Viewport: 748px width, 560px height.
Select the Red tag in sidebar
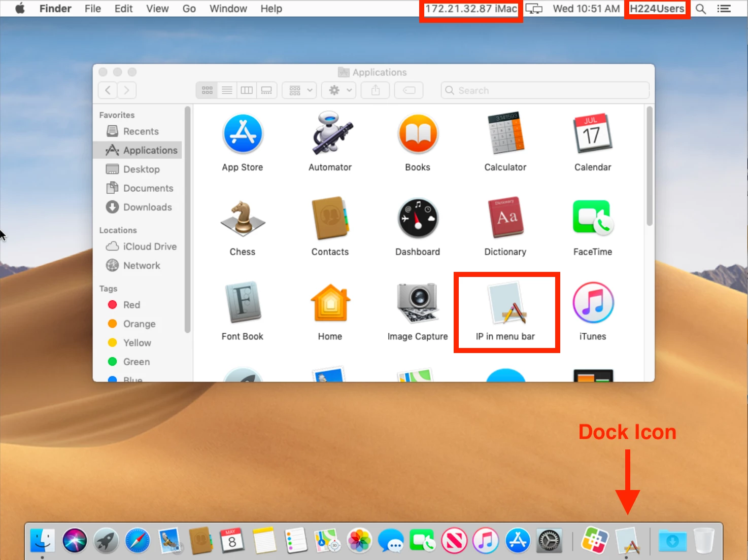pyautogui.click(x=138, y=305)
